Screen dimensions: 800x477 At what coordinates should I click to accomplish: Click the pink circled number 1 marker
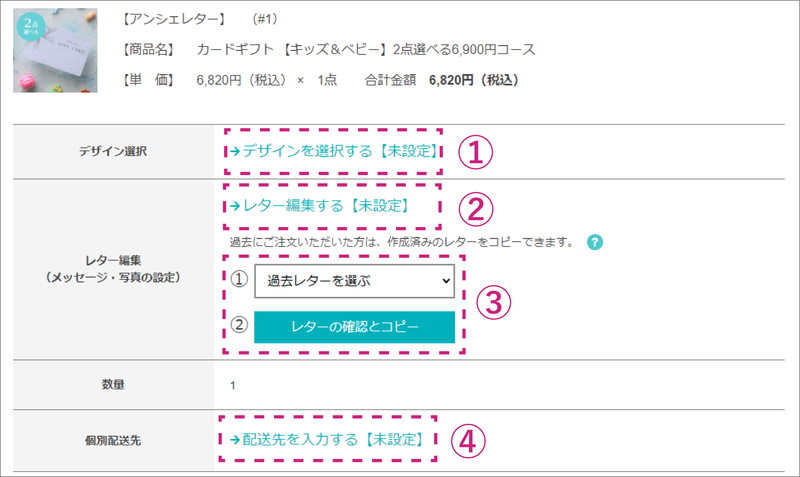(x=475, y=153)
